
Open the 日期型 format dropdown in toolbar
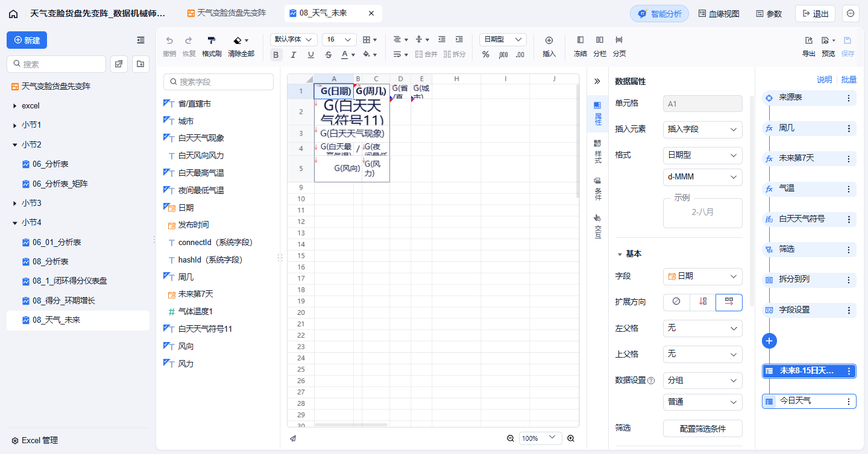click(x=503, y=40)
